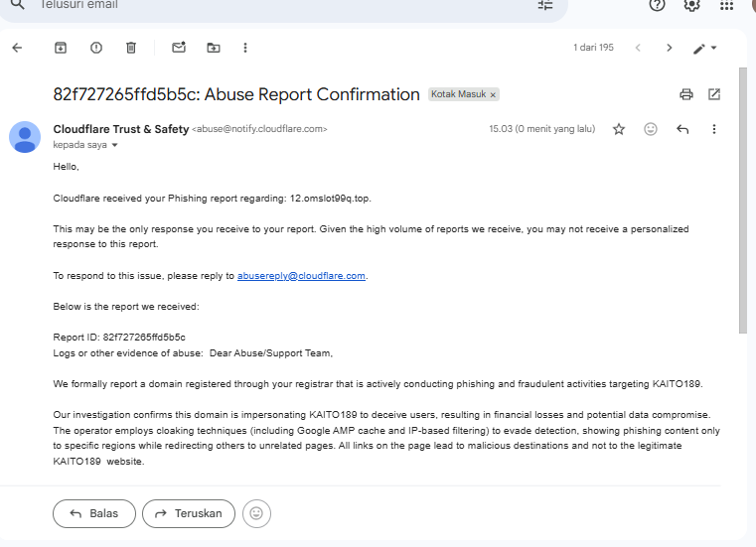
Task: Go to the newer email arrow
Action: click(638, 48)
